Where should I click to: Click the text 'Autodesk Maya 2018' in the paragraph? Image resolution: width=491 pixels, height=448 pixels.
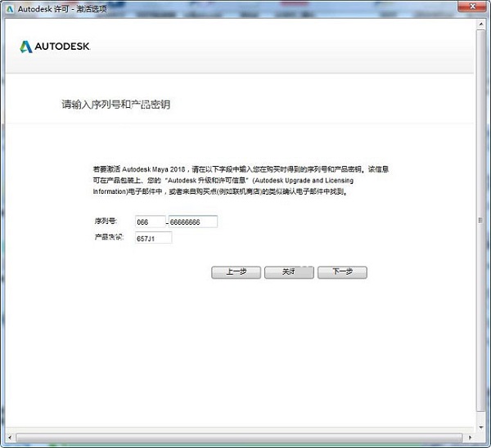[154, 169]
